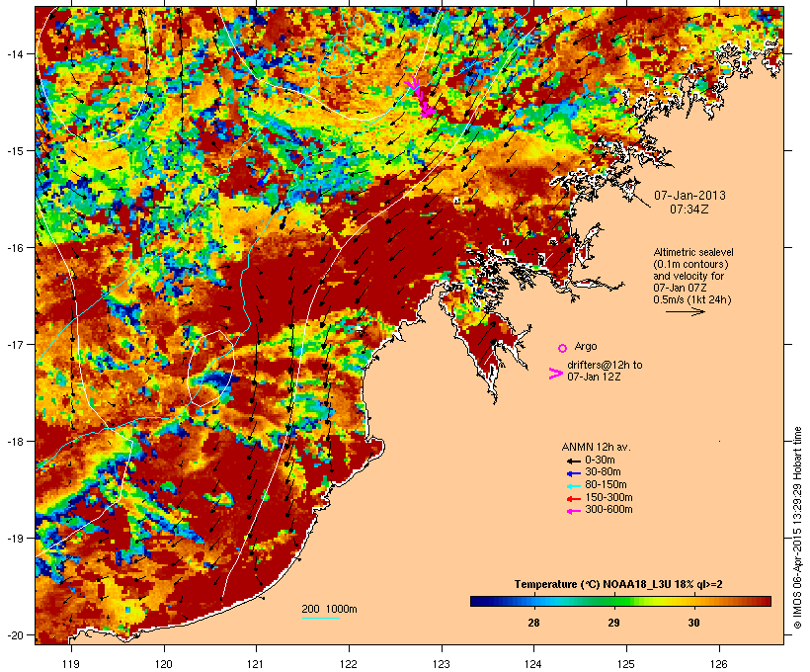Image resolution: width=810 pixels, height=672 pixels.
Task: Click the Argo circle legend symbol
Action: (562, 348)
